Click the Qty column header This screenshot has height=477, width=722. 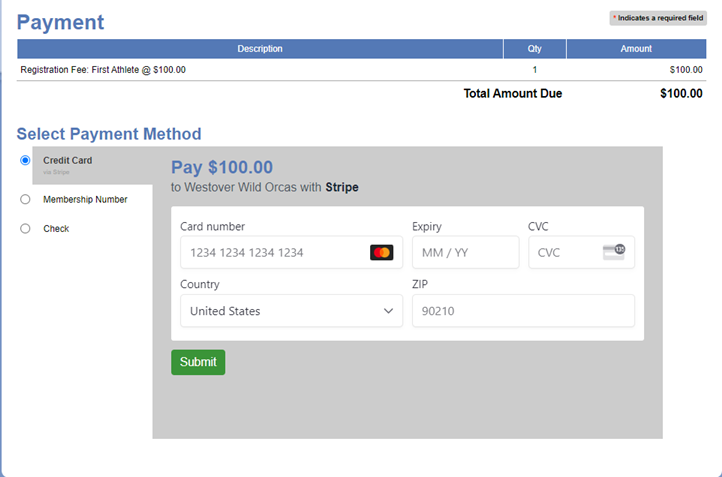tap(535, 48)
